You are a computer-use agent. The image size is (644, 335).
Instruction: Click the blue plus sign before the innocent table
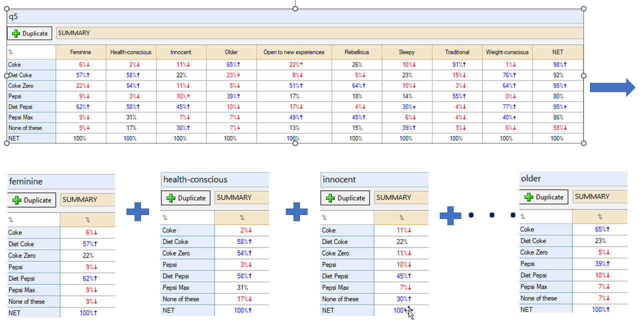296,211
